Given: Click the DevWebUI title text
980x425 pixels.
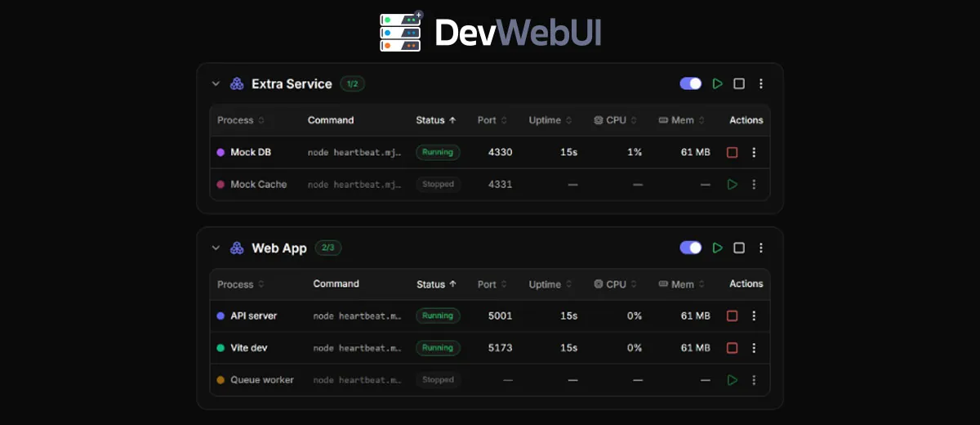Looking at the screenshot, I should tap(517, 33).
